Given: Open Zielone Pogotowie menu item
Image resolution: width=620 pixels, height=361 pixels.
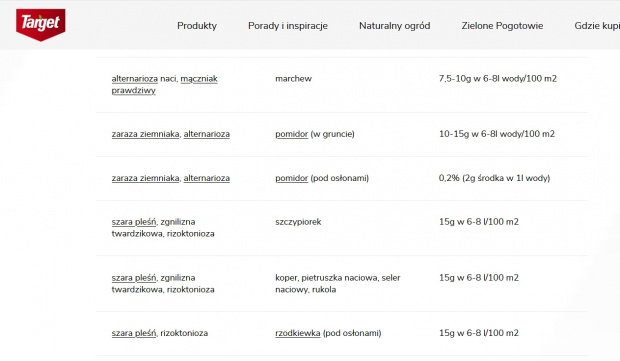Looking at the screenshot, I should (x=502, y=26).
